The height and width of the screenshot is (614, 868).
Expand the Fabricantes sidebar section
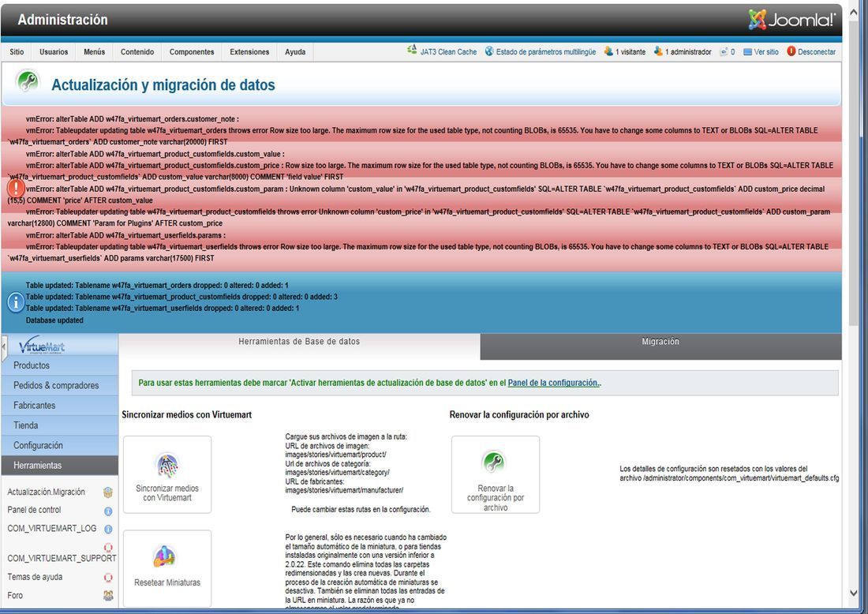(x=60, y=406)
